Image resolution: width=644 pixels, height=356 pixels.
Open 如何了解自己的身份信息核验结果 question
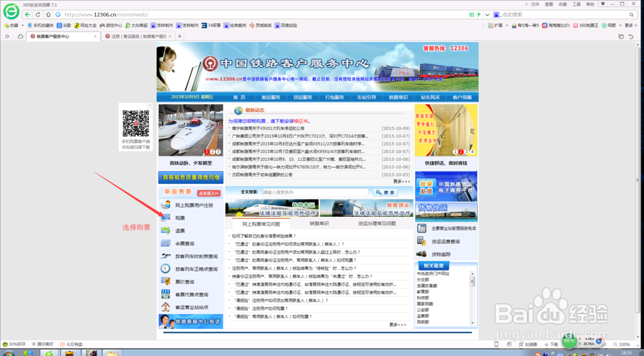[263, 236]
